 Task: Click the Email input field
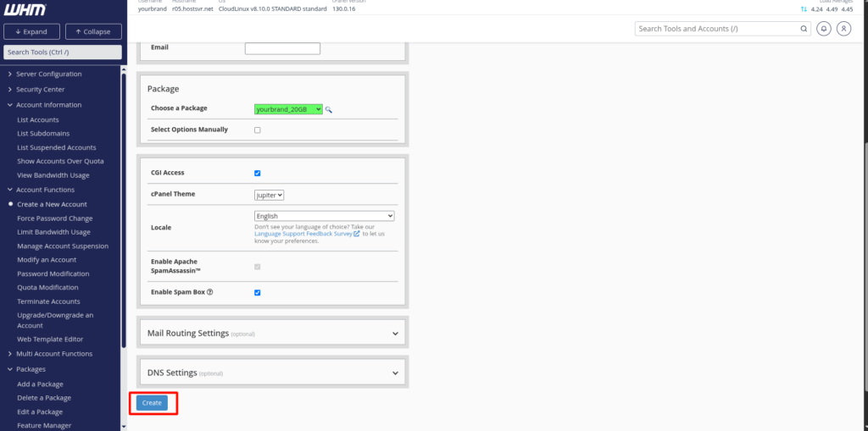click(282, 48)
